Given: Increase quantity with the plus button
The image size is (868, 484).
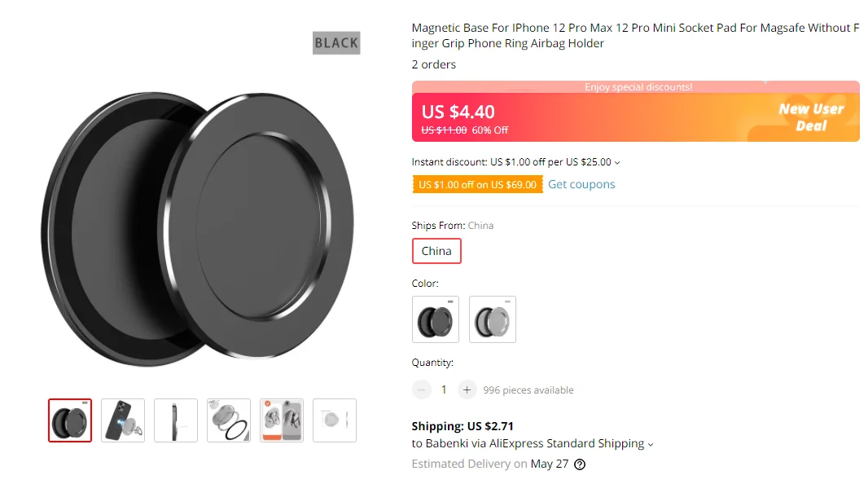Looking at the screenshot, I should pyautogui.click(x=467, y=390).
